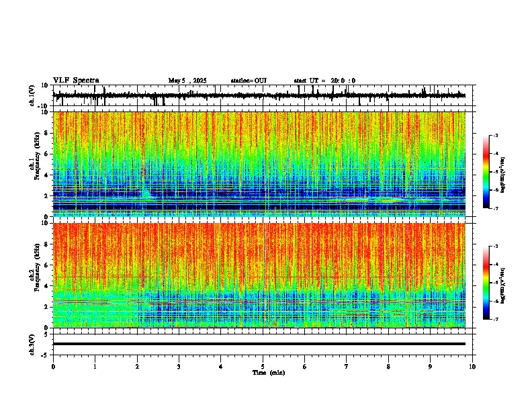The height and width of the screenshot is (411, 532).
Task: Click the ch.3 flat black trace line
Action: point(259,344)
